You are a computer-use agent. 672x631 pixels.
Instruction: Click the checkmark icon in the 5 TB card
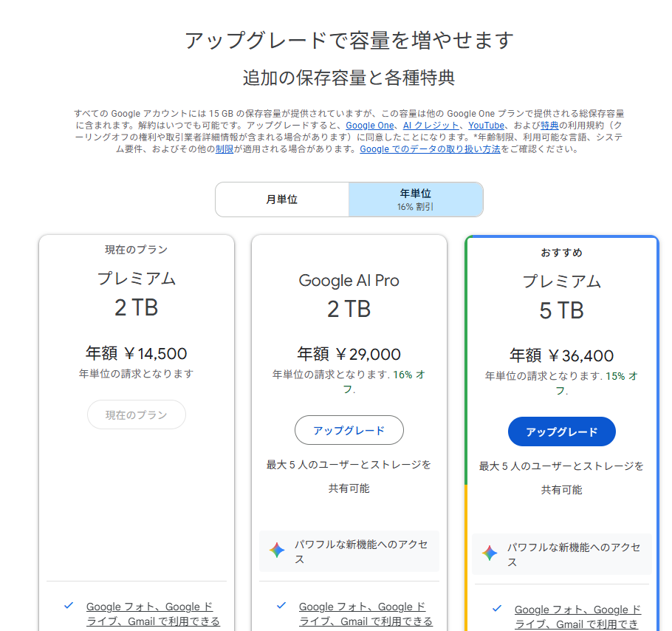pos(497,608)
